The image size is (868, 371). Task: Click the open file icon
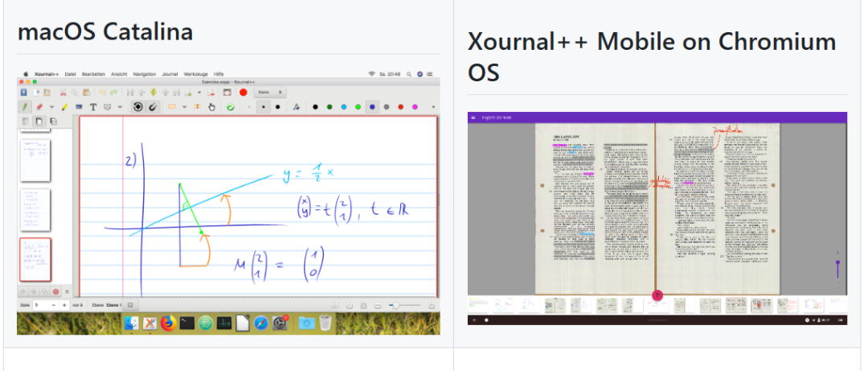coord(47,92)
